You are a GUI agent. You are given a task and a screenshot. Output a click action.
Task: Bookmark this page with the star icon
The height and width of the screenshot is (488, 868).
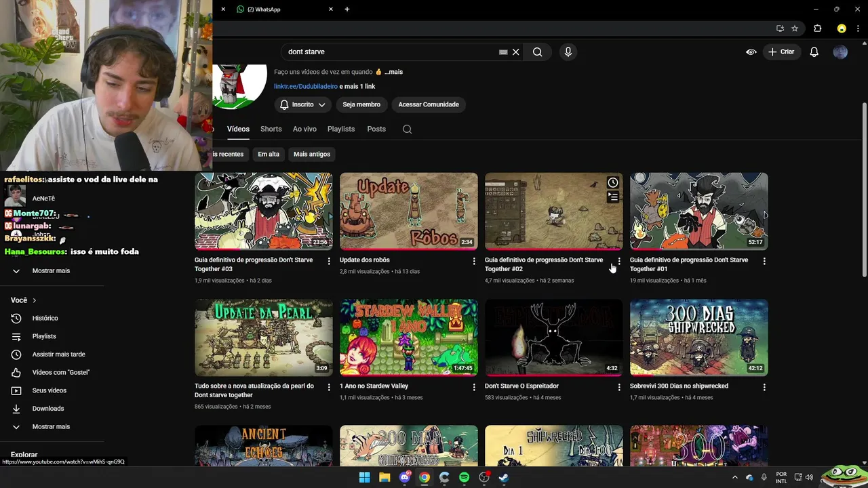coord(795,28)
